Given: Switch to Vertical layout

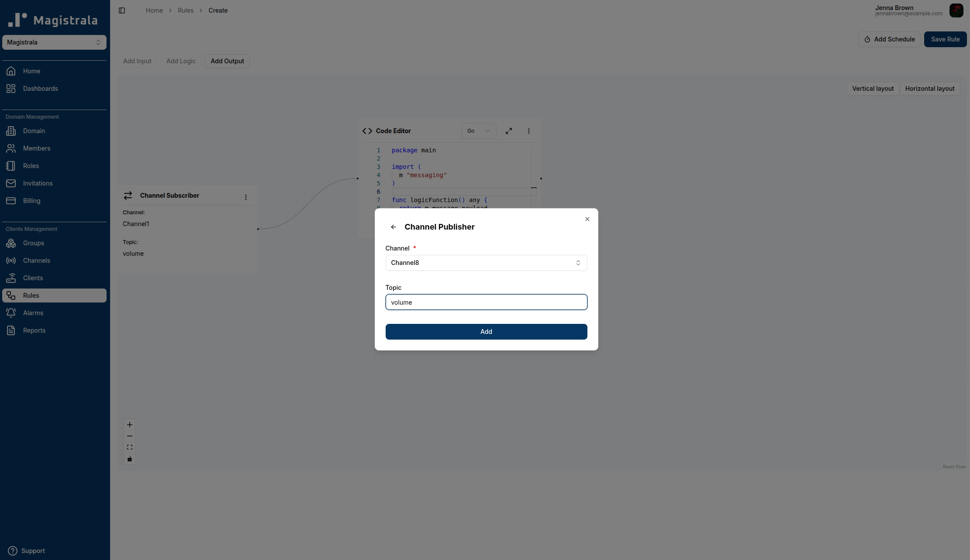Looking at the screenshot, I should click(x=872, y=89).
